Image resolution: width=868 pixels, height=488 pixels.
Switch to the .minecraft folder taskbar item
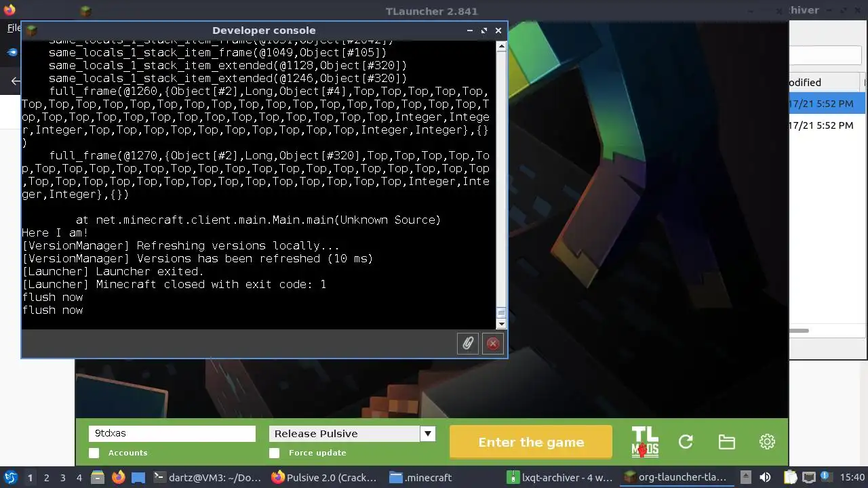pyautogui.click(x=442, y=477)
